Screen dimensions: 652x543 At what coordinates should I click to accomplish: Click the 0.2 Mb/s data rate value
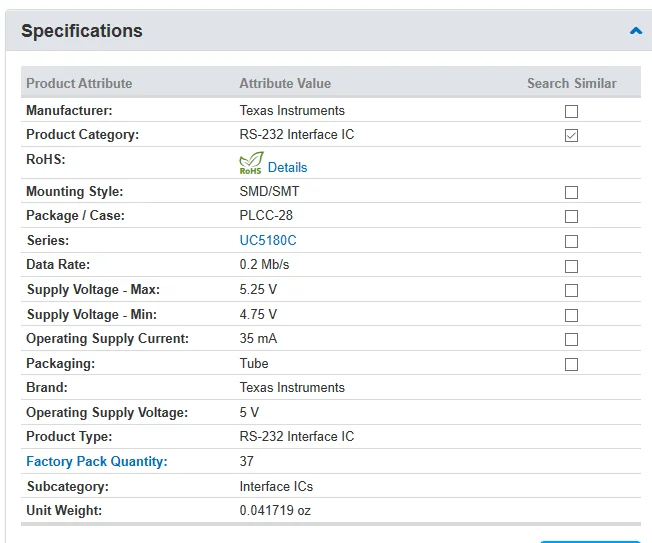[x=264, y=265]
